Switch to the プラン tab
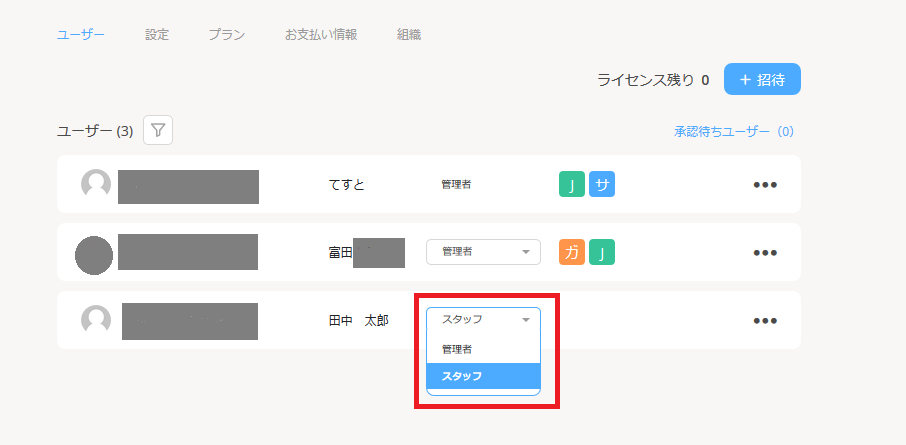This screenshot has height=445, width=906. 227,35
